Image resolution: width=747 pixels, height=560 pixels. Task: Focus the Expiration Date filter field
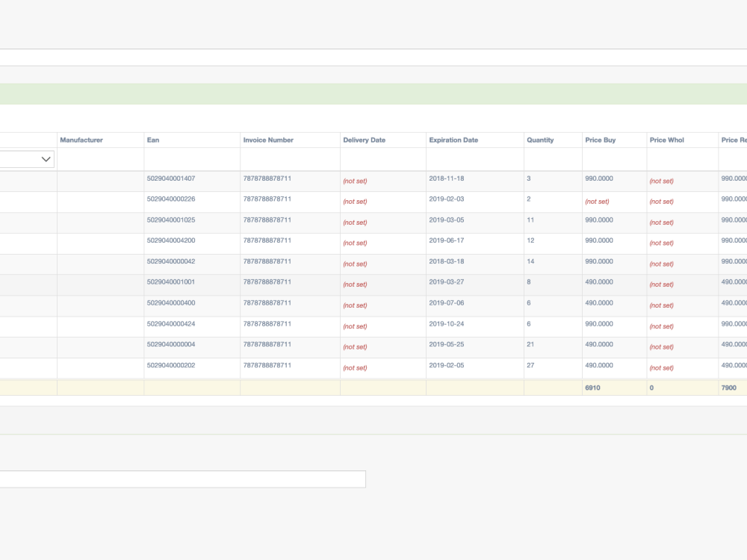pyautogui.click(x=475, y=159)
